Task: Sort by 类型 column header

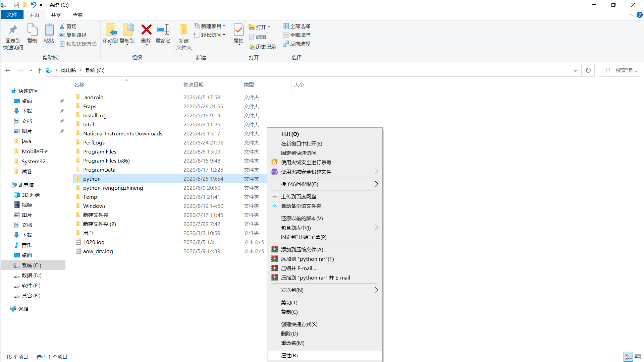Action: 249,85
